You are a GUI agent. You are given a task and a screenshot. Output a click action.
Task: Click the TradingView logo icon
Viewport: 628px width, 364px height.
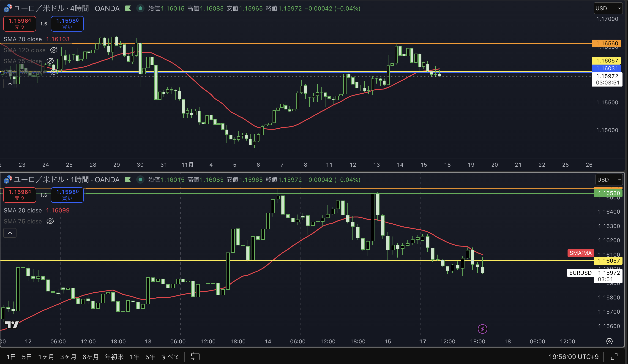pos(11,325)
